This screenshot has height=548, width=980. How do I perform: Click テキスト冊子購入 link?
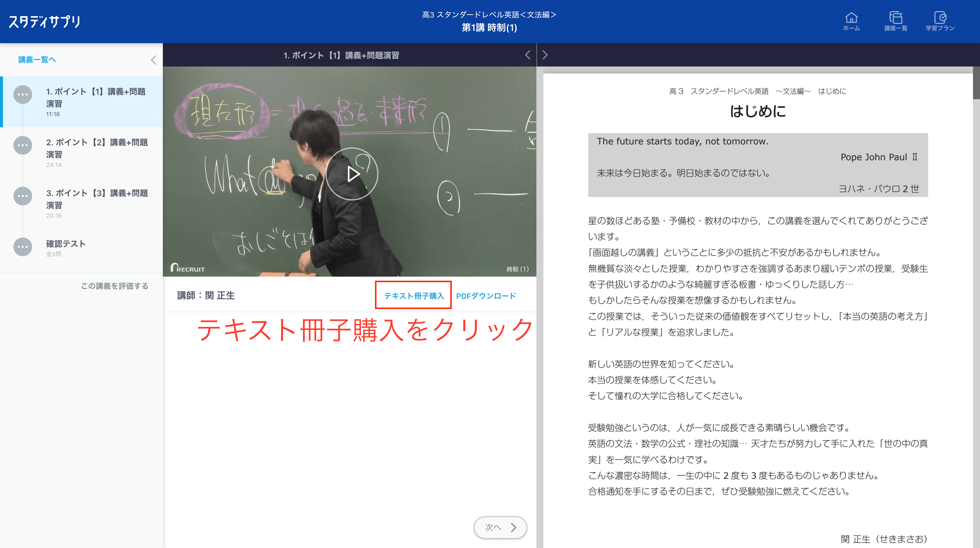(414, 296)
